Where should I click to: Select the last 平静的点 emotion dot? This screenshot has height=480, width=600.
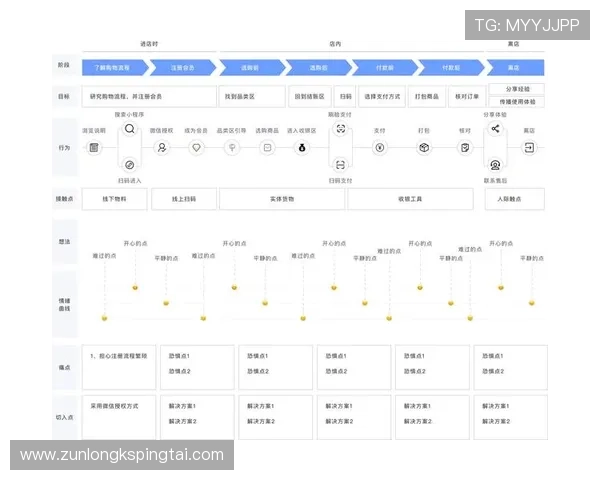pos(532,303)
